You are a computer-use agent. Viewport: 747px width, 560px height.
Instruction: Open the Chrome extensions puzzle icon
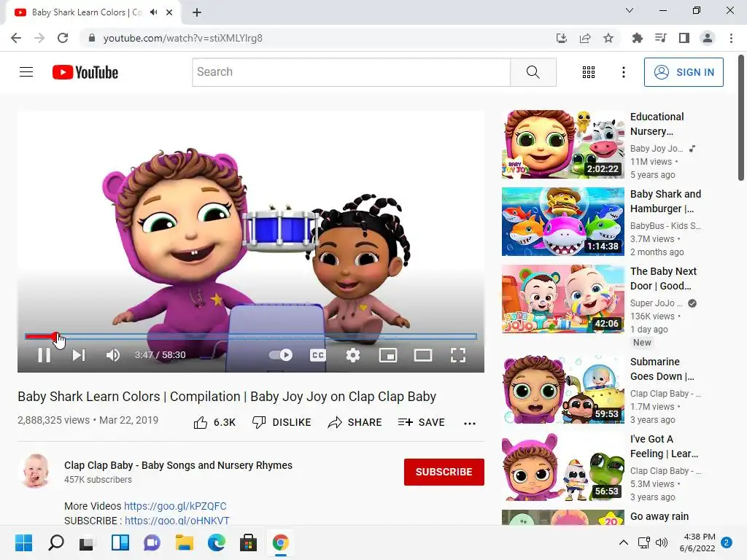tap(637, 38)
